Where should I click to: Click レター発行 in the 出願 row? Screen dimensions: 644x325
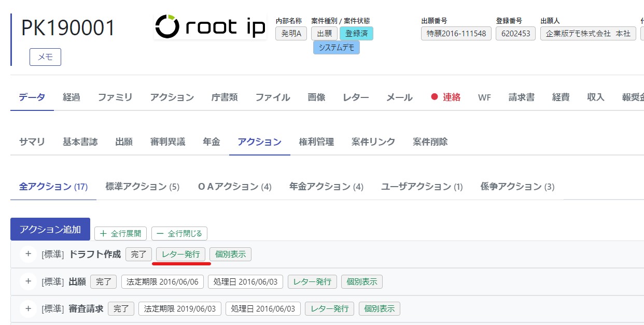coord(312,281)
